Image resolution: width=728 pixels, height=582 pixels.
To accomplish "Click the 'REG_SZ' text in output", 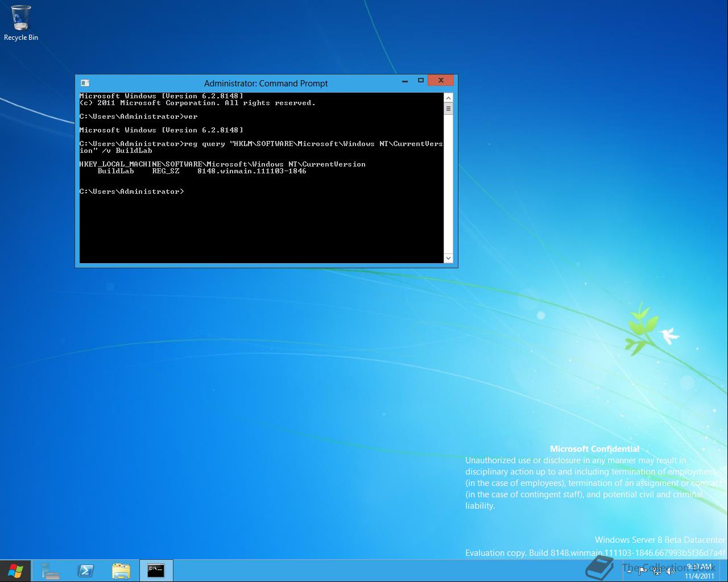I will click(x=166, y=171).
